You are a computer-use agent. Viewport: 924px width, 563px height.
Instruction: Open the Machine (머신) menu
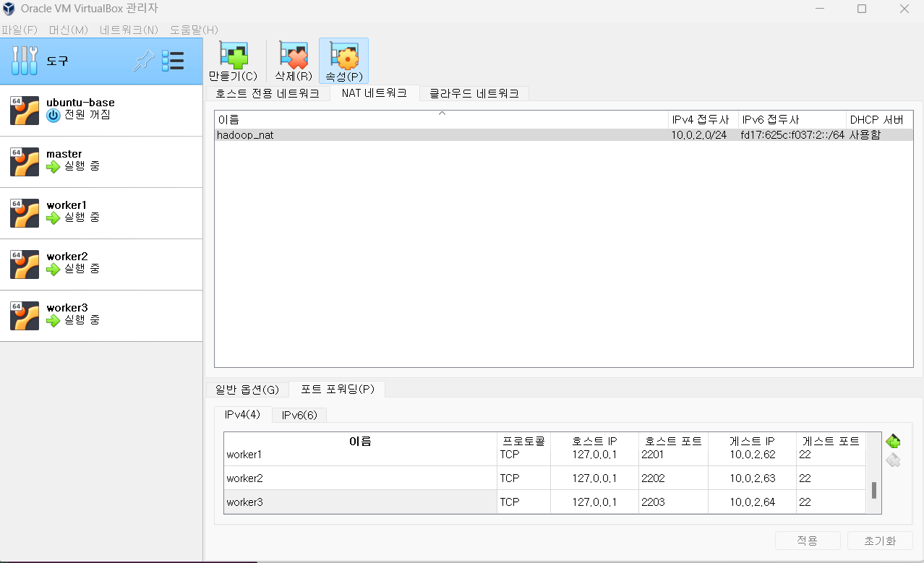click(69, 30)
